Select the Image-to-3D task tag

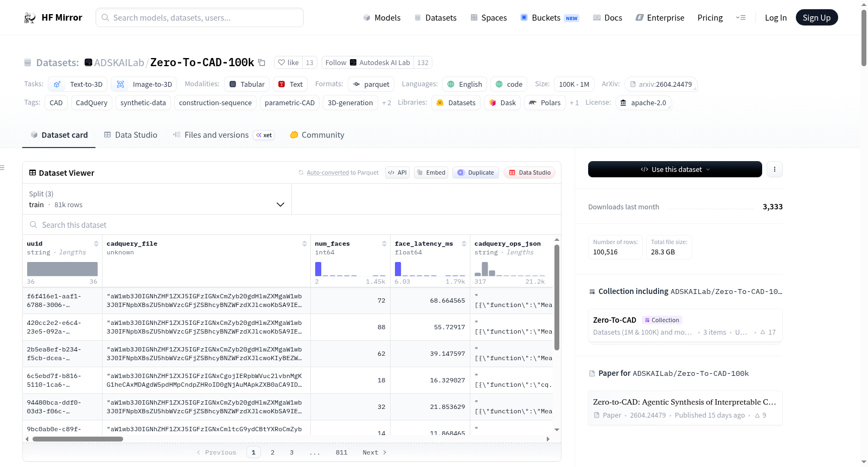[144, 84]
